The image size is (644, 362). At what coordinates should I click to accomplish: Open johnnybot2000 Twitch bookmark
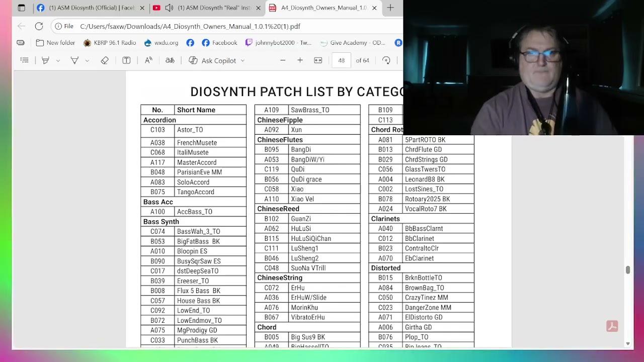[x=278, y=43]
